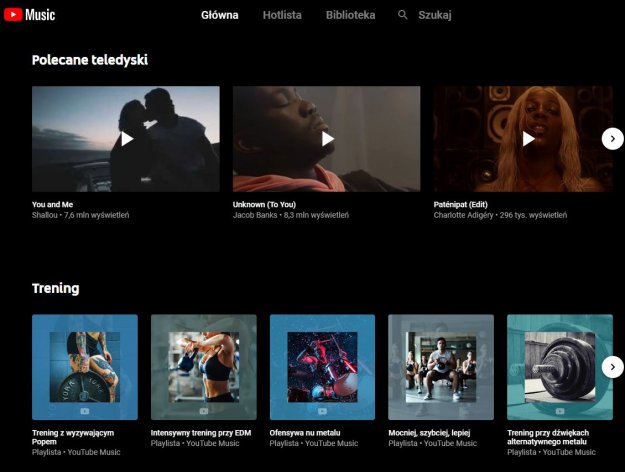The width and height of the screenshot is (625, 472).
Task: Open the YouTube Music logo home link
Action: (29, 15)
